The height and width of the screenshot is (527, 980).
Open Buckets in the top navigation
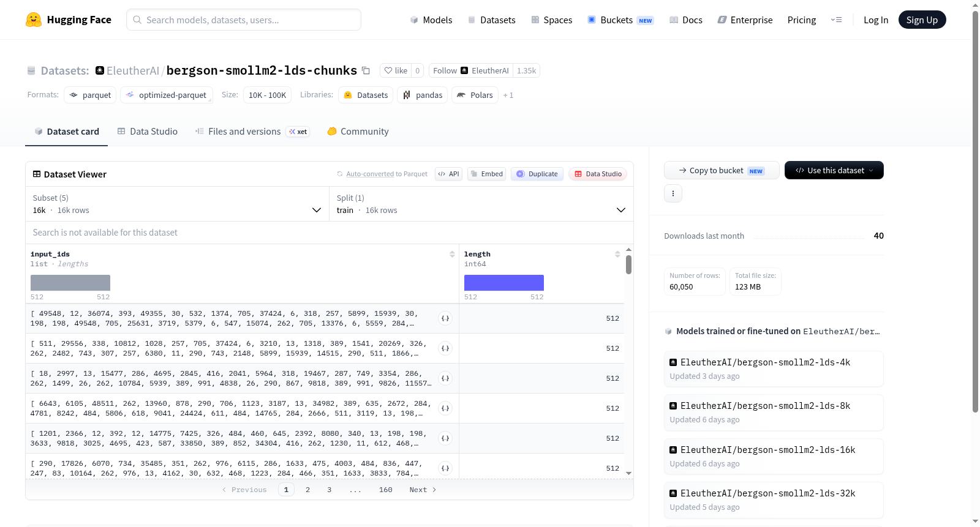coord(620,20)
